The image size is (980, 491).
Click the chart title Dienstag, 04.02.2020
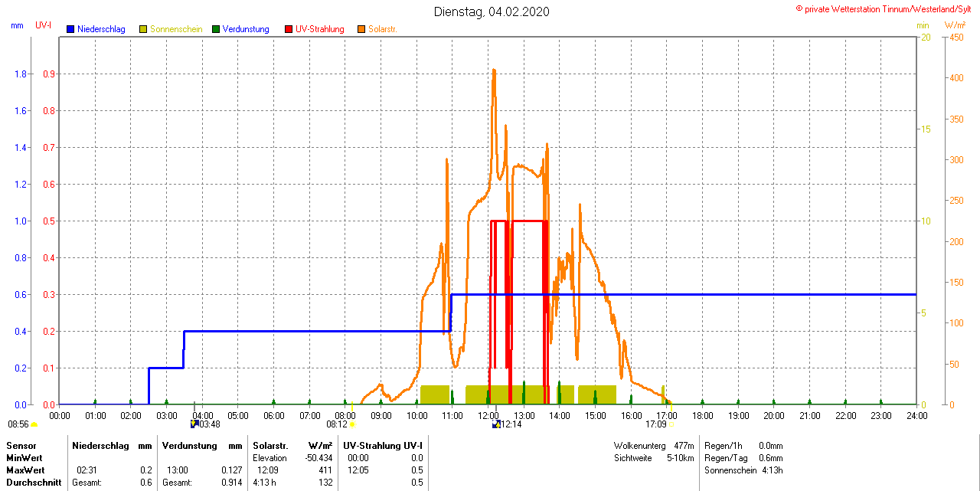pyautogui.click(x=492, y=11)
